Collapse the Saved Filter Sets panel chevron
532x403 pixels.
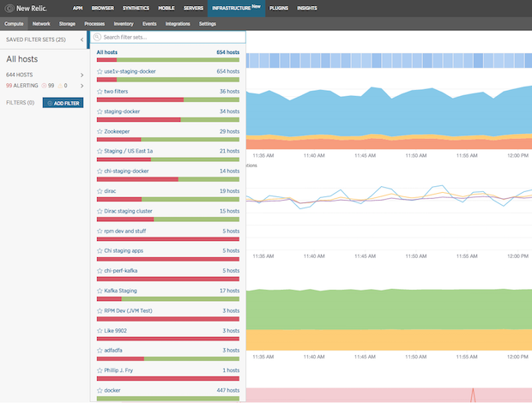82,39
